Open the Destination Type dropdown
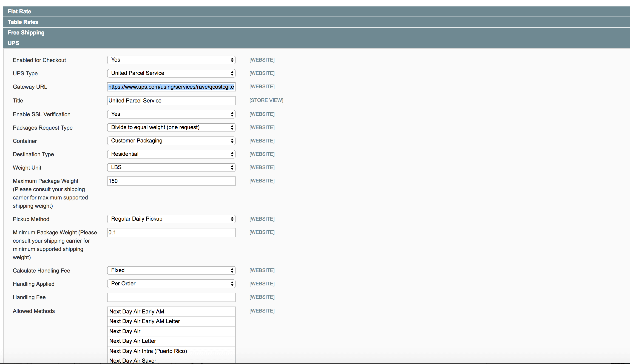This screenshot has width=630, height=364. 171,154
